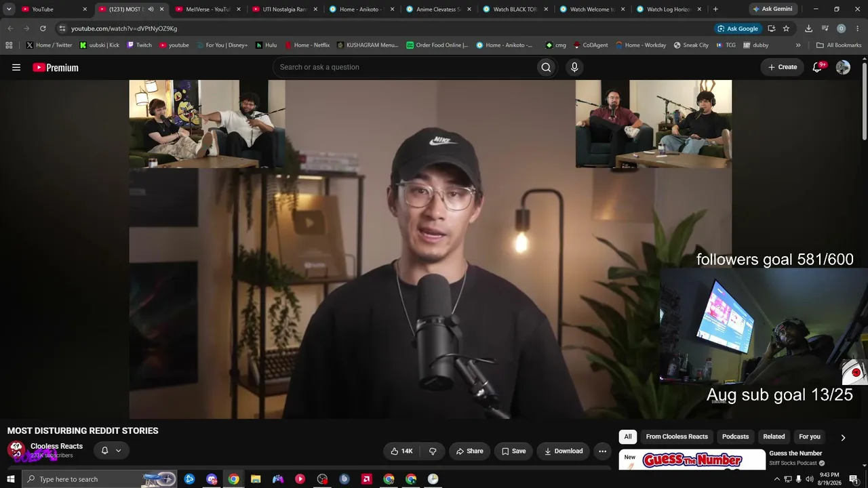Open the All Bookmarks folder

pos(839,45)
